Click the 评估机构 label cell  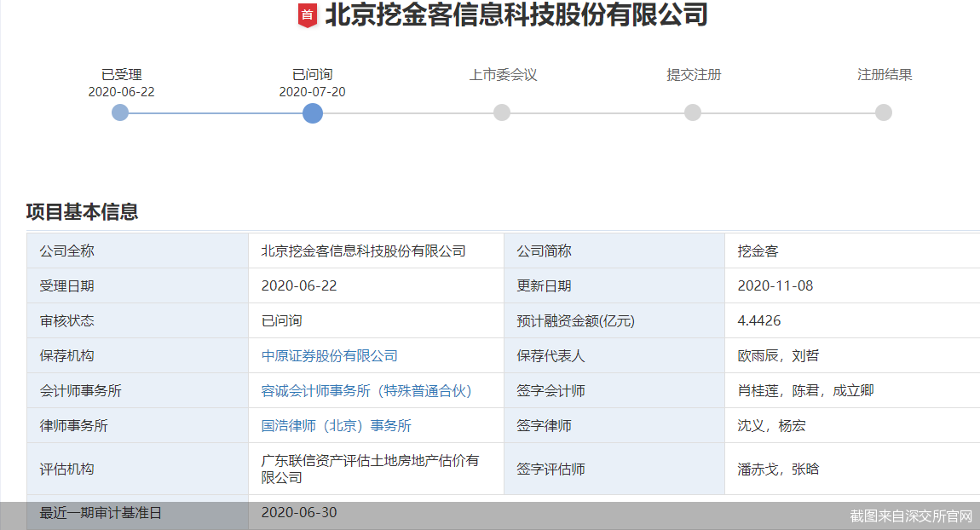[x=137, y=469]
